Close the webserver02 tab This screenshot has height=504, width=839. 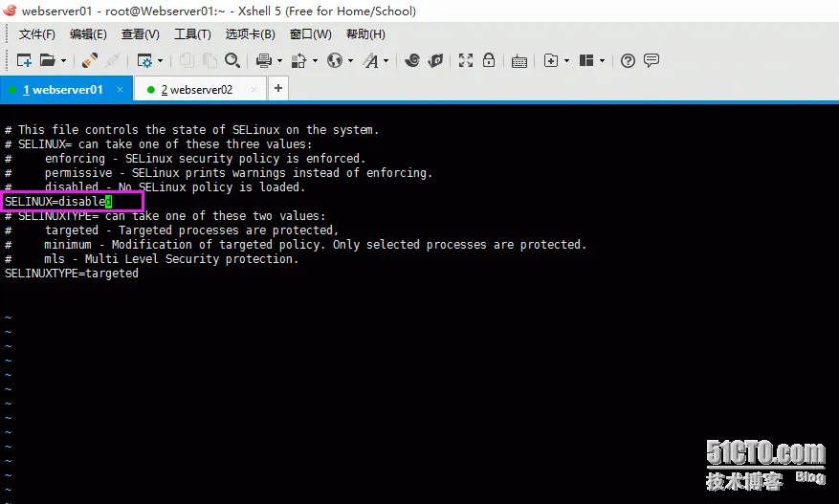254,89
